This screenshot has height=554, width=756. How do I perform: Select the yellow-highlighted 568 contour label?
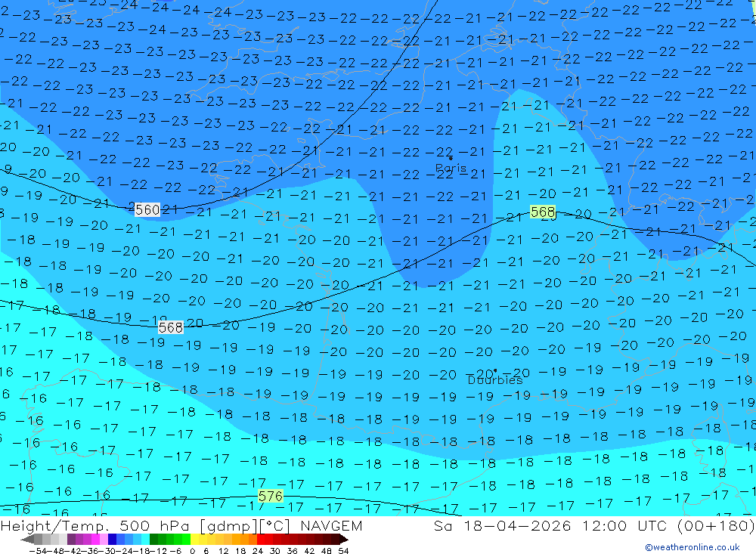[542, 212]
